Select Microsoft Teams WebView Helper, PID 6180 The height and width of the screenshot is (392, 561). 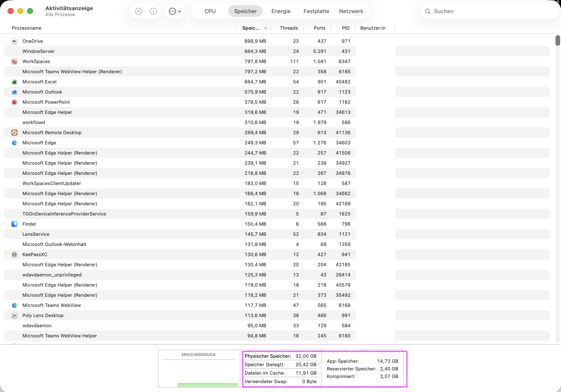tap(277, 336)
